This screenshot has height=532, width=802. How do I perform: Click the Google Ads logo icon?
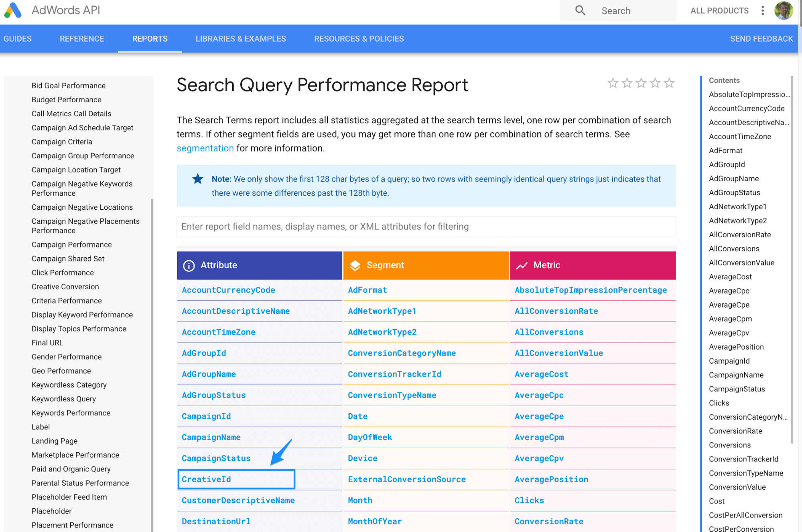click(x=13, y=10)
